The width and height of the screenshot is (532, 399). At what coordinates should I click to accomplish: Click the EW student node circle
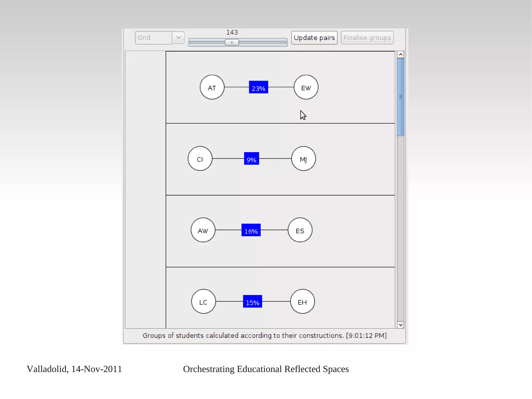click(306, 87)
